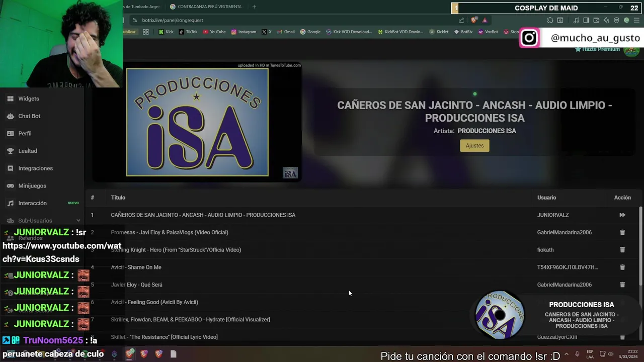Select Skrillex Hydrate song row
644x362 pixels.
click(362, 320)
